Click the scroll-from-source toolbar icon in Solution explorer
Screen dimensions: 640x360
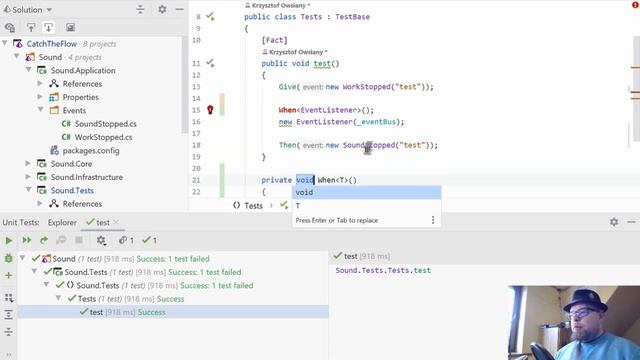[x=9, y=27]
